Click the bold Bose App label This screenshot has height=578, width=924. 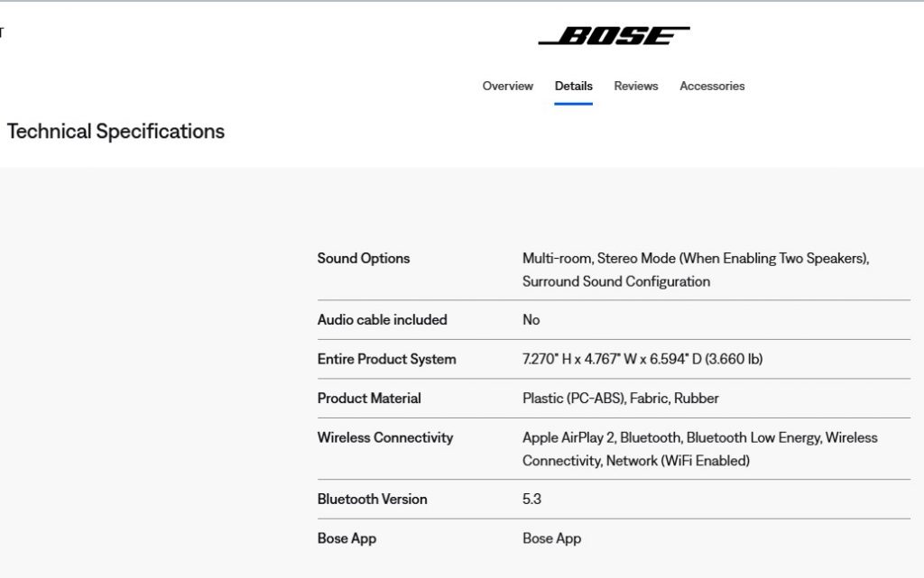tap(346, 538)
